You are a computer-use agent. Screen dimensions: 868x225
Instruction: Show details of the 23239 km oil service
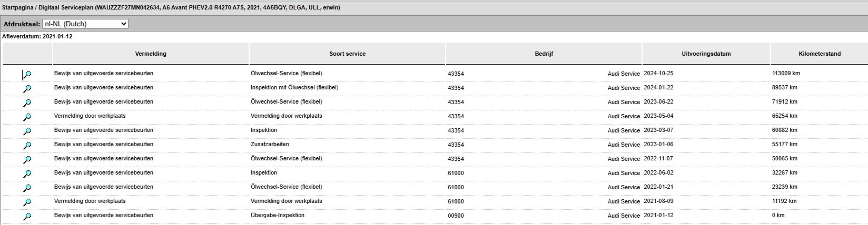pyautogui.click(x=27, y=188)
